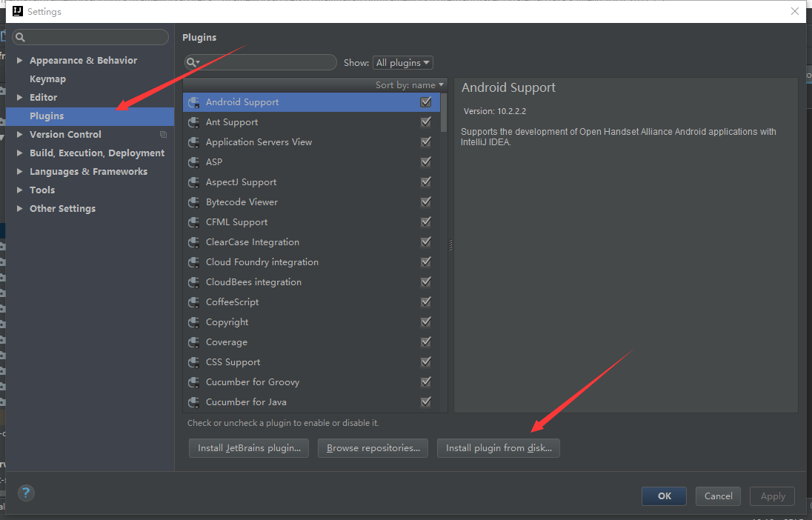Click the Coverage plugin icon
812x520 pixels.
pyautogui.click(x=194, y=342)
